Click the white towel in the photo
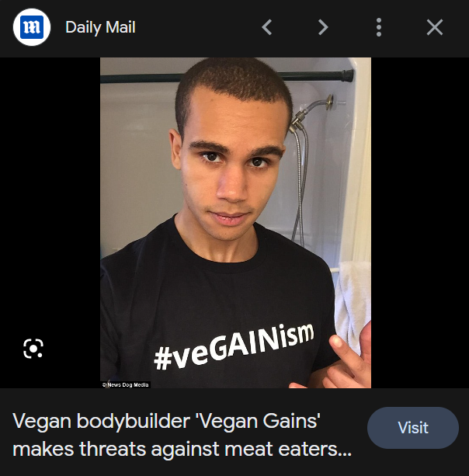Screen dimensions: 469x476 point(353,304)
